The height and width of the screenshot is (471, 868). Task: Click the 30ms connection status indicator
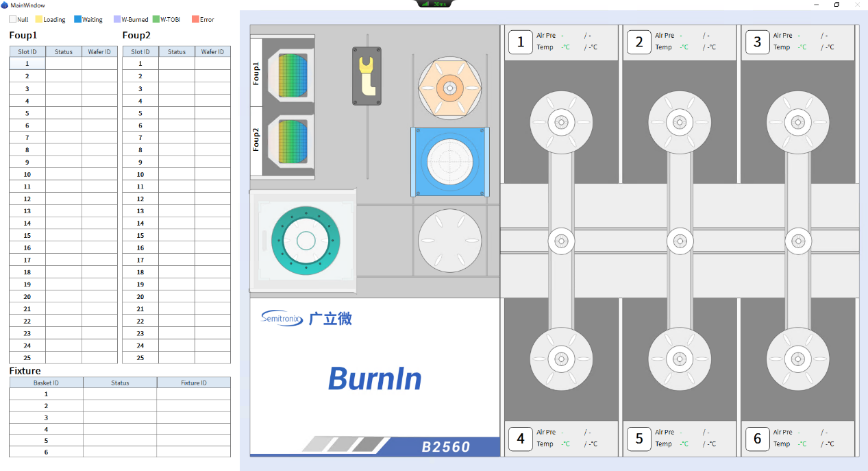(434, 3)
